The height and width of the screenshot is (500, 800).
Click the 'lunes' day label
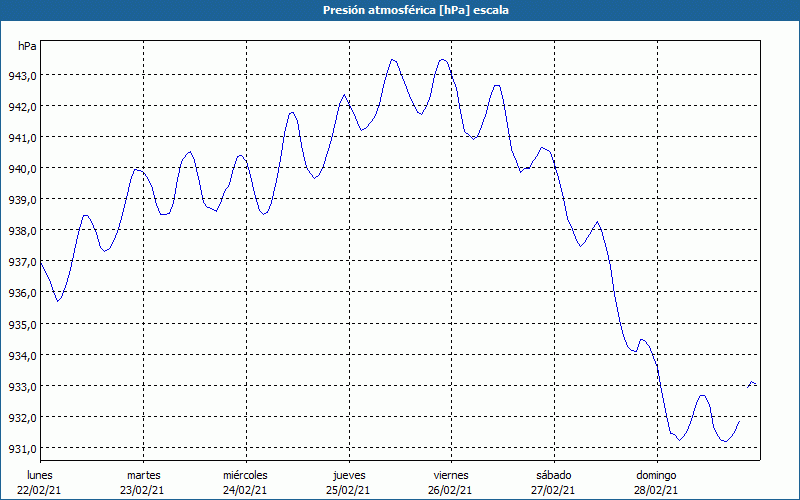[x=40, y=475]
